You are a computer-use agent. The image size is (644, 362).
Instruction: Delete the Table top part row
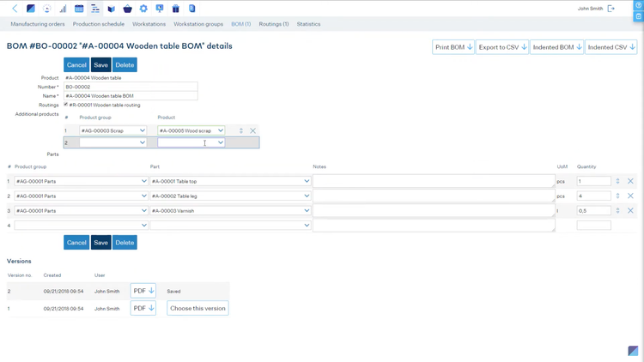(630, 182)
